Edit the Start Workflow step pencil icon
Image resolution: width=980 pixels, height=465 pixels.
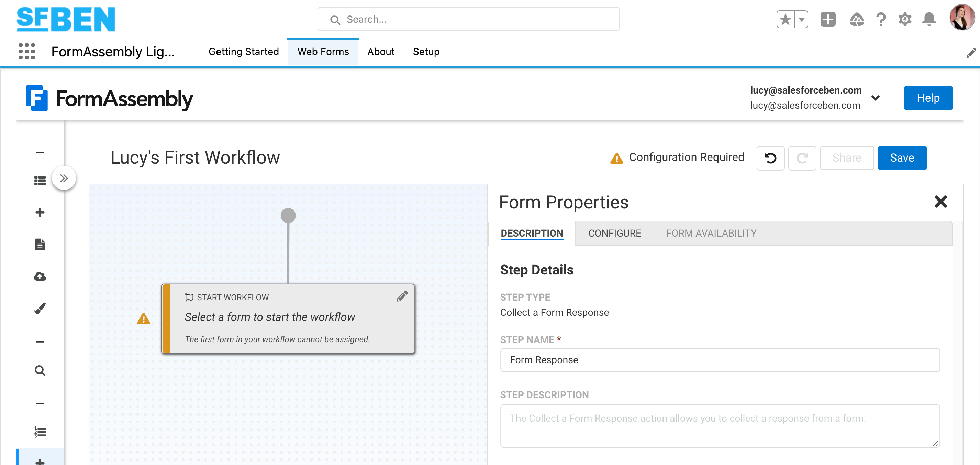tap(402, 296)
